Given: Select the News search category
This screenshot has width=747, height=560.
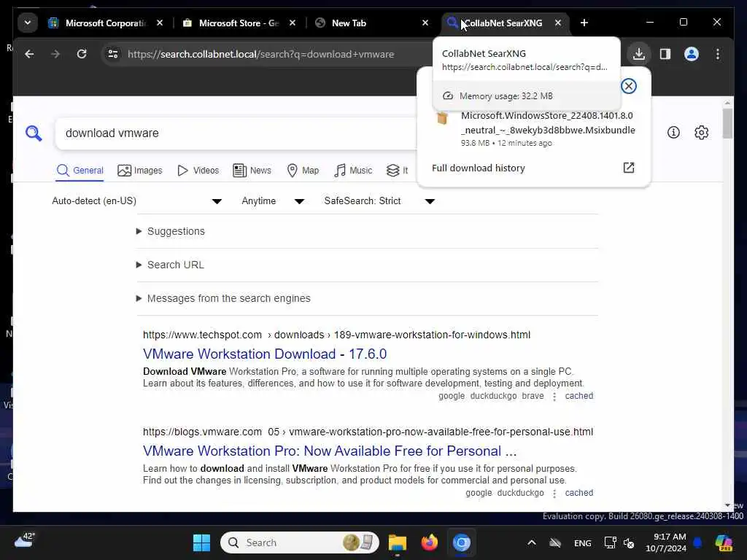Looking at the screenshot, I should (252, 171).
